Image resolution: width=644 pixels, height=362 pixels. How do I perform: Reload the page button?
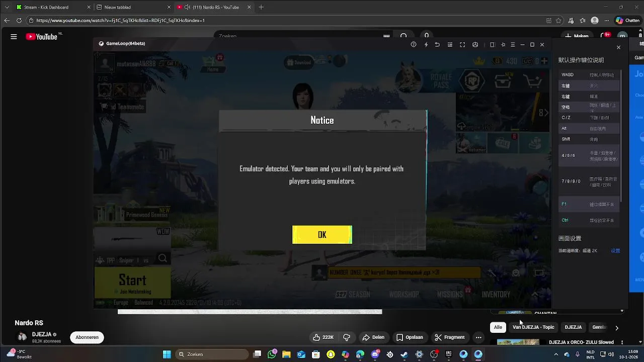tap(19, 21)
